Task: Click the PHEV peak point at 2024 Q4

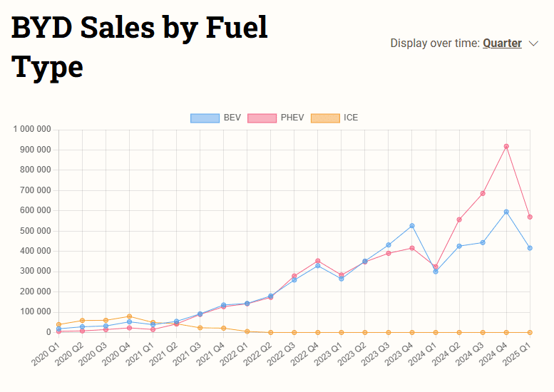Action: tap(506, 146)
